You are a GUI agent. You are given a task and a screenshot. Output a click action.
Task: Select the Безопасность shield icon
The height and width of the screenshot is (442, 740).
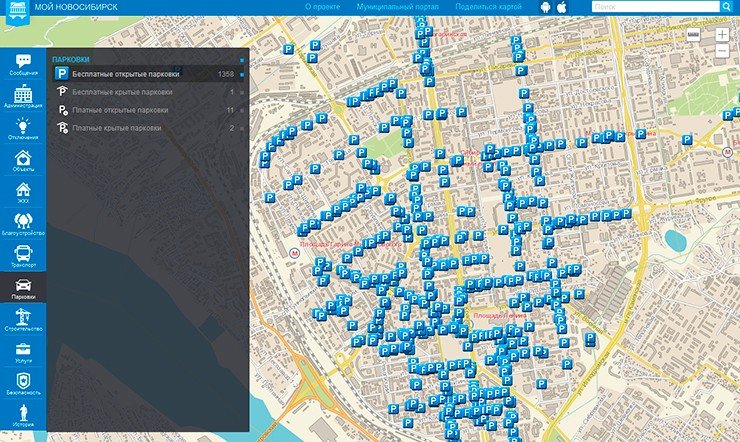pos(23,384)
